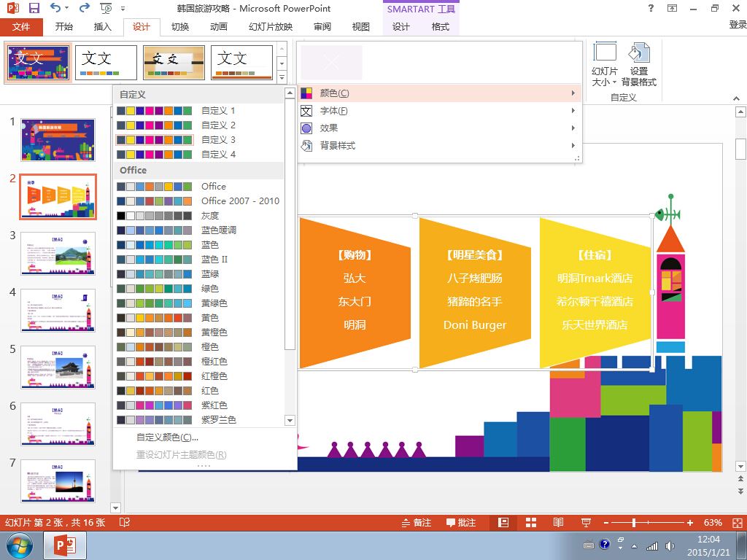Click 登录 sign in link
The width and height of the screenshot is (747, 560).
tap(738, 25)
